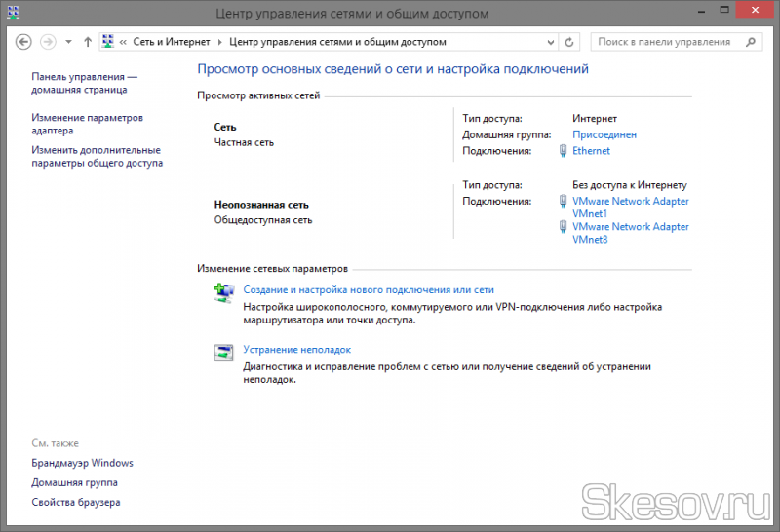The image size is (780, 532).
Task: Go up one level with the up arrow
Action: click(88, 42)
